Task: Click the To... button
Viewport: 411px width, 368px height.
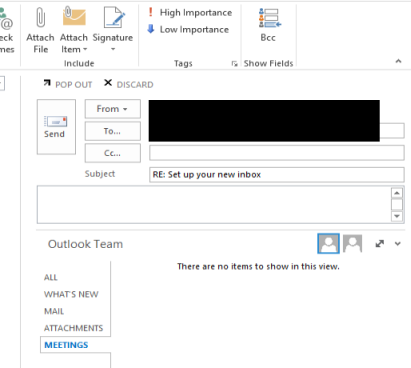Action: pos(113,131)
